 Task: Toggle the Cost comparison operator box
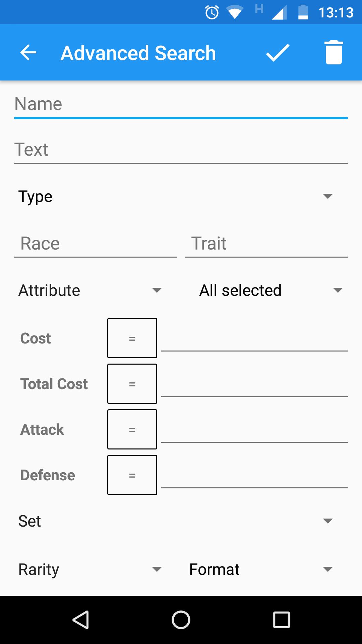tap(132, 338)
